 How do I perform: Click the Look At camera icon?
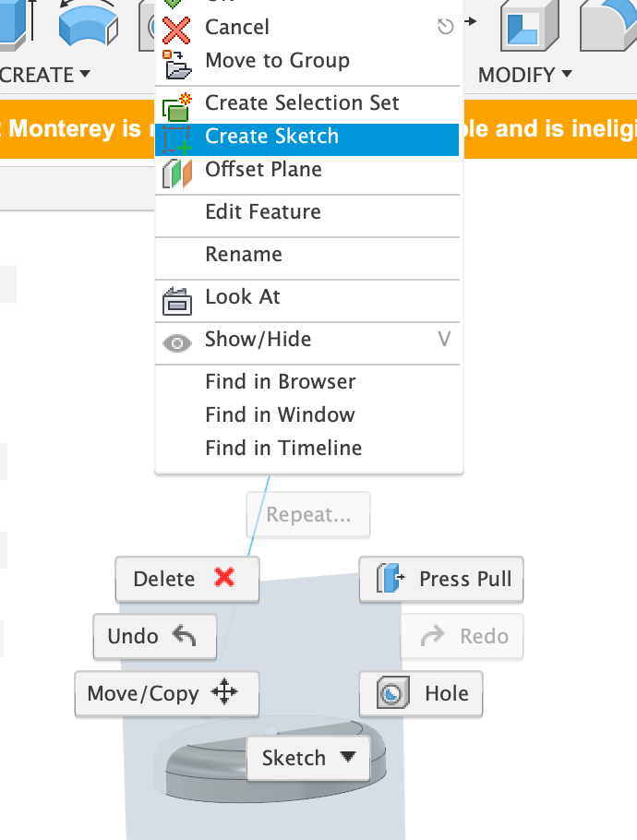click(177, 301)
